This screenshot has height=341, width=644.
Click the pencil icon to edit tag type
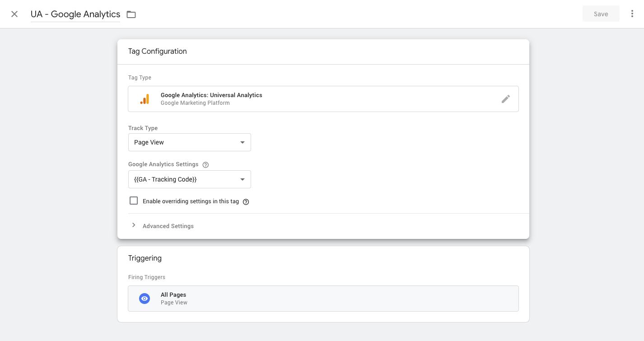click(506, 99)
